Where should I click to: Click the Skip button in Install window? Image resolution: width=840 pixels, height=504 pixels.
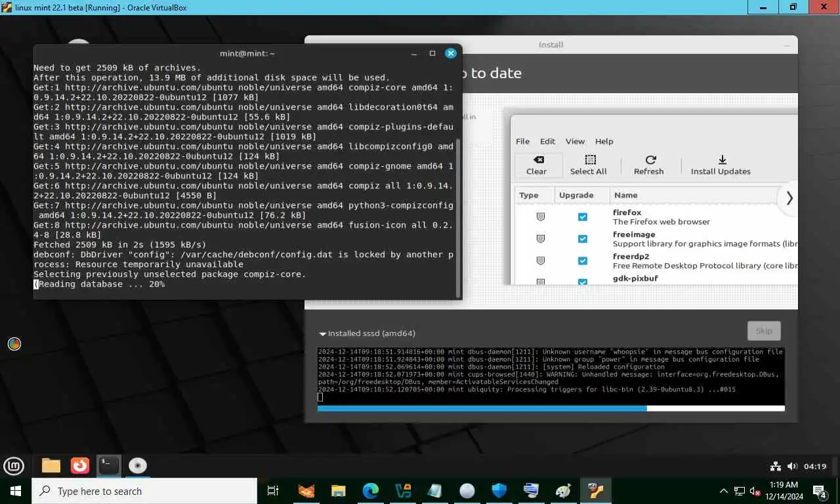click(x=764, y=331)
